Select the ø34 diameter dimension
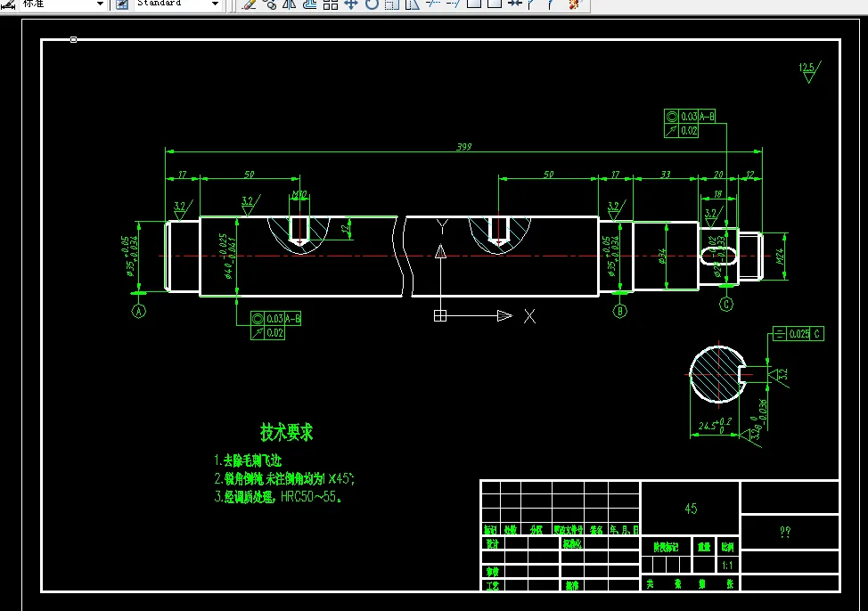Screen dimensions: 868x611 click(662, 257)
